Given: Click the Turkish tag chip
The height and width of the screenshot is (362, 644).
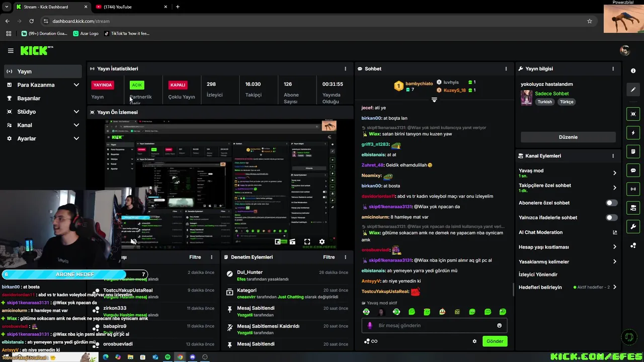Looking at the screenshot, I should tap(544, 102).
